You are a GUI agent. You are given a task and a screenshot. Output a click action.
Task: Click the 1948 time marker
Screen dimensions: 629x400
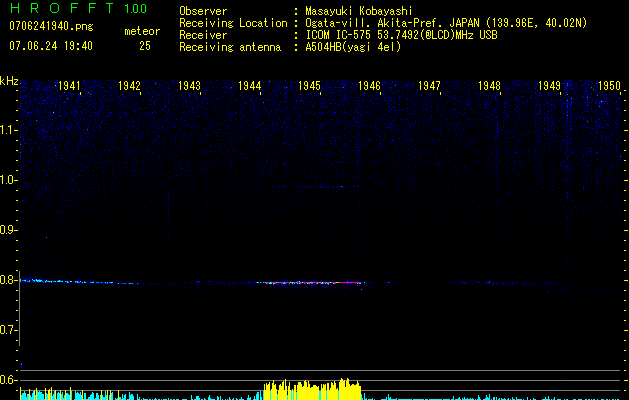489,86
